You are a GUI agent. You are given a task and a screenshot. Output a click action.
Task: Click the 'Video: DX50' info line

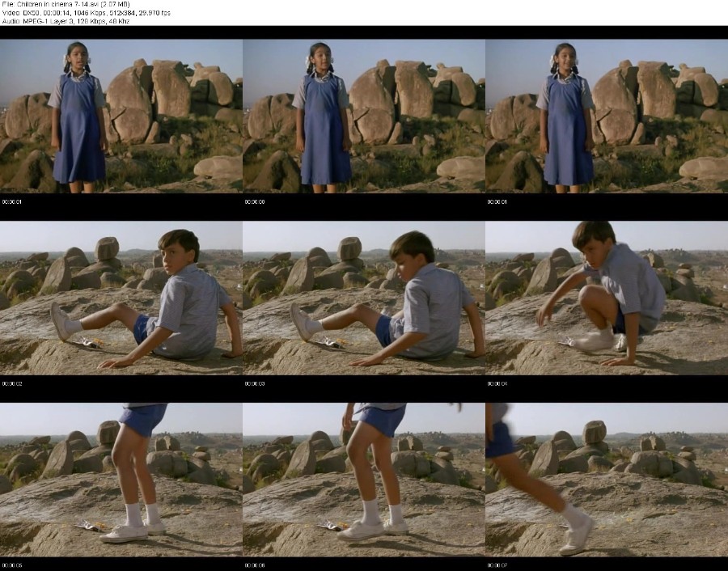pyautogui.click(x=87, y=13)
